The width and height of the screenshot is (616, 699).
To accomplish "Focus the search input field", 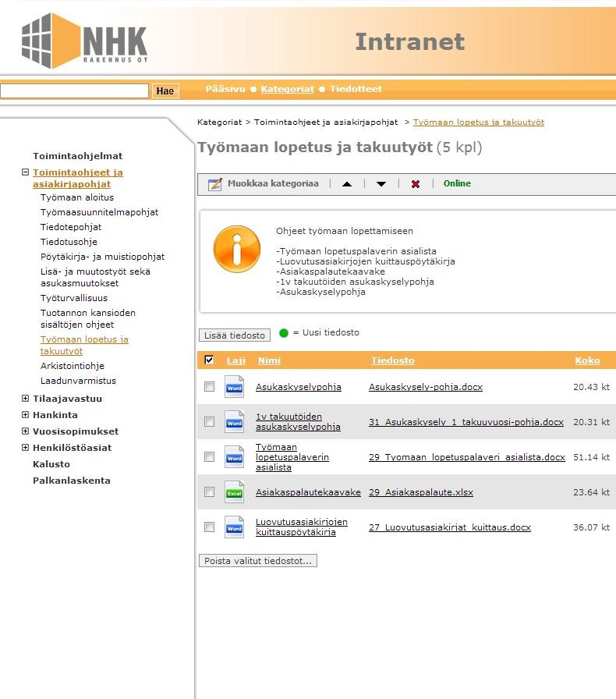I will click(x=74, y=91).
